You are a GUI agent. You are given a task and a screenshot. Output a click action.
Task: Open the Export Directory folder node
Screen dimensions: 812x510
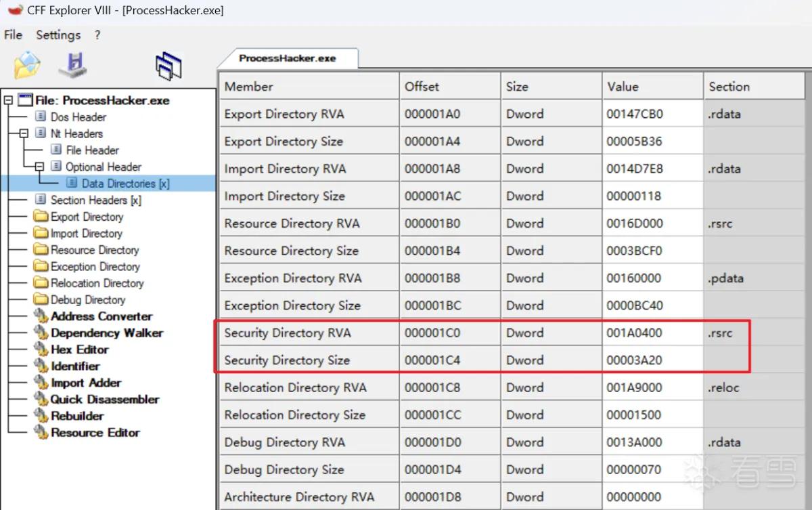tap(87, 217)
